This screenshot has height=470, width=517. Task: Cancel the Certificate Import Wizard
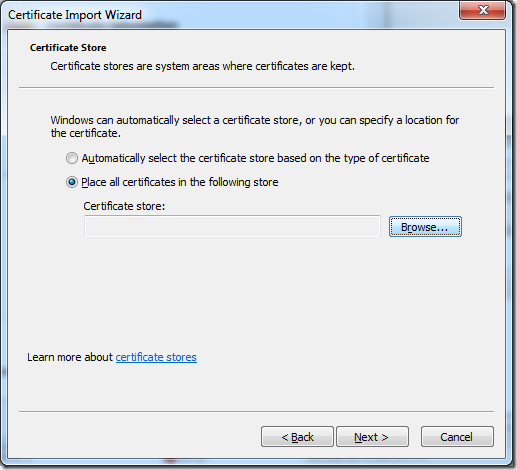tap(457, 436)
